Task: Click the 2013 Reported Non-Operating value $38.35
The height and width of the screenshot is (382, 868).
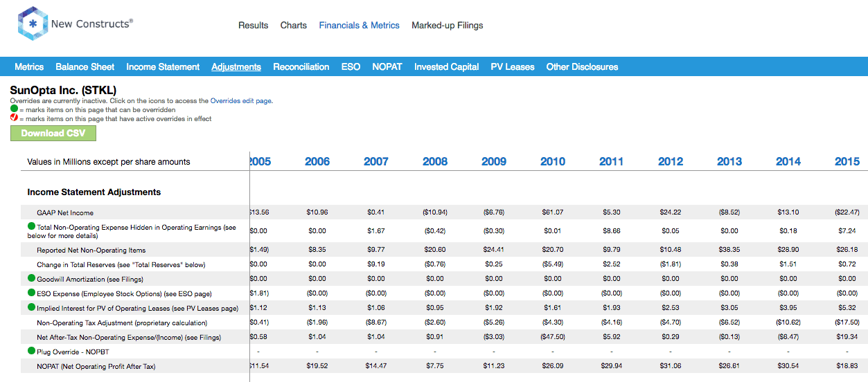Action: click(729, 250)
